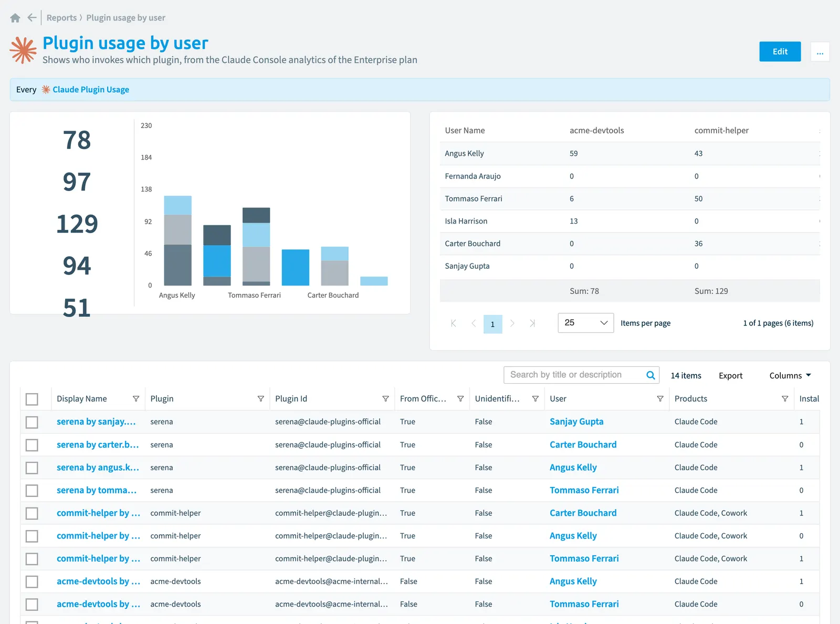Screen dimensions: 840x624
Task: Go to next page arrow
Action: [x=512, y=323]
